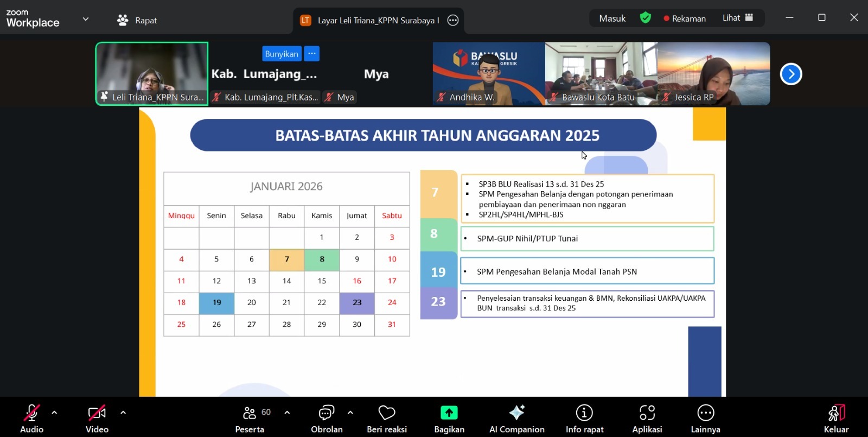Open audio options arrow next to Audio
This screenshot has width=868, height=437.
pos(54,413)
